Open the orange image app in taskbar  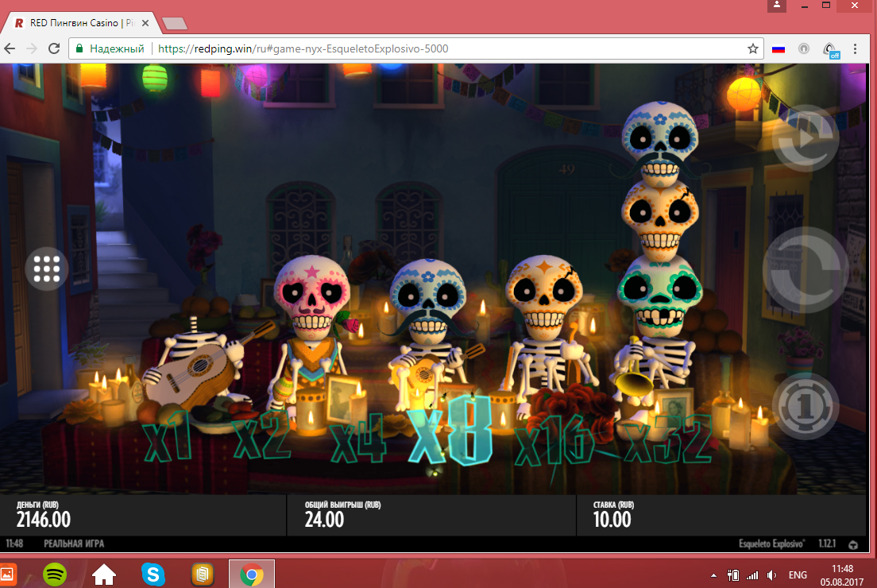(8, 574)
